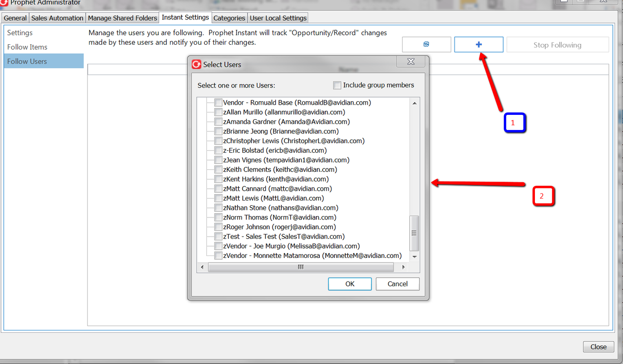The width and height of the screenshot is (623, 364).
Task: Check zJean Vignes checkbox
Action: point(219,160)
